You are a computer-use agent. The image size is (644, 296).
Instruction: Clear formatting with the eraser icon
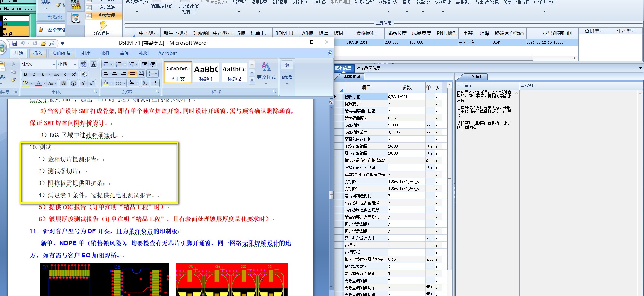click(84, 74)
